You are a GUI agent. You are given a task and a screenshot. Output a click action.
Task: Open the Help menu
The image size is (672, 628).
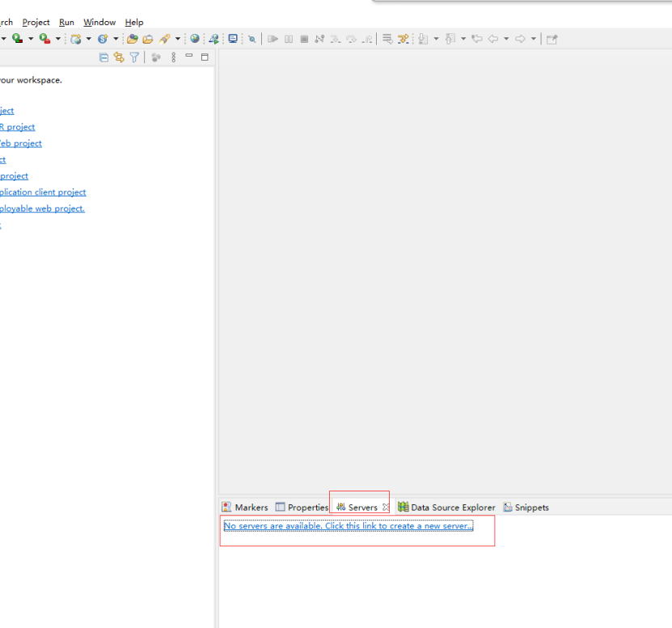click(x=134, y=23)
